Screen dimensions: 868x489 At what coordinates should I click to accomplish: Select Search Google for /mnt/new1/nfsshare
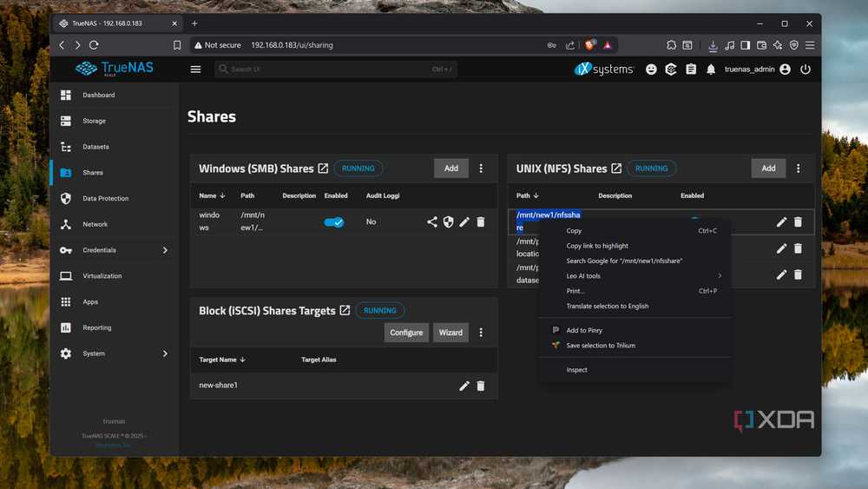(x=635, y=261)
